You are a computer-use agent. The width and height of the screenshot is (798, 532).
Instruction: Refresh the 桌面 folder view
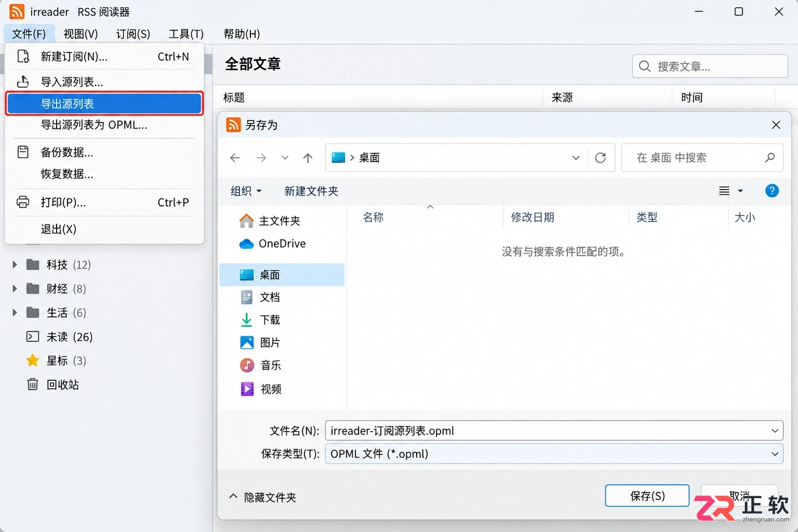[600, 158]
